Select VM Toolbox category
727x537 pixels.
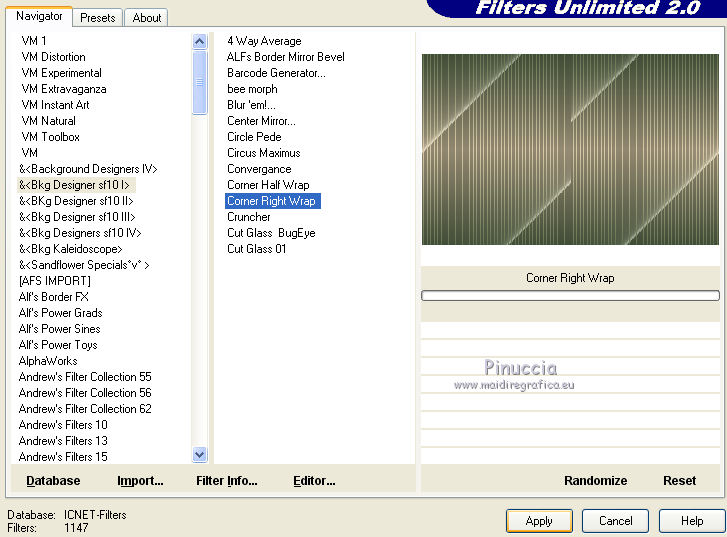(50, 137)
